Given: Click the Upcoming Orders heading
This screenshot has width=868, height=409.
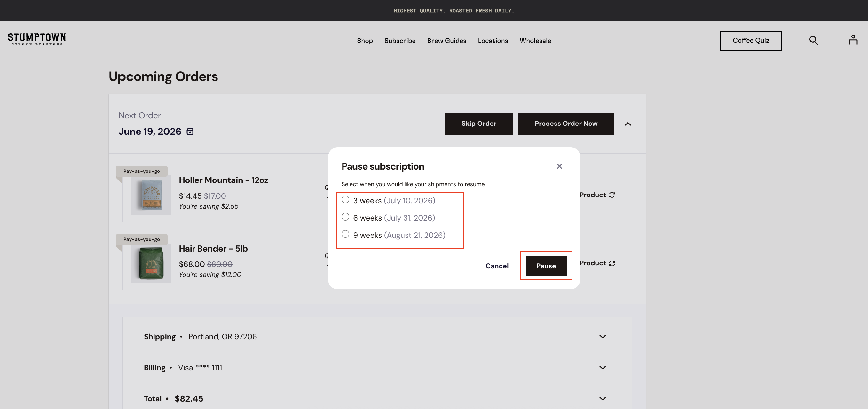Looking at the screenshot, I should [163, 76].
